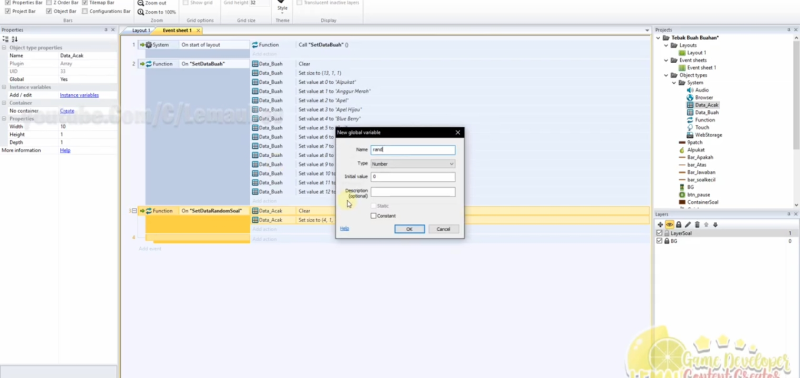Toggle LayerSoal layer visibility checkbox
This screenshot has width=800, height=378.
pos(659,233)
